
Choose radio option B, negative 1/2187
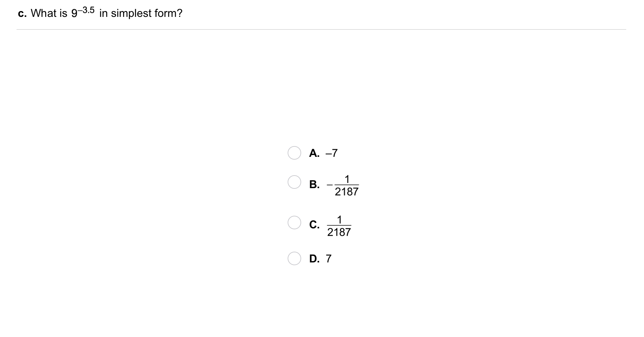point(294,182)
